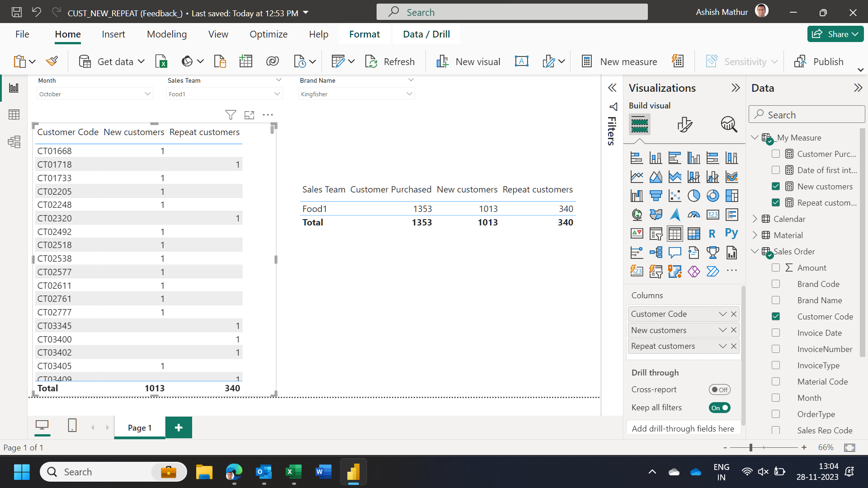Select the Pie chart visualization
Viewport: 868px width, 488px height.
[x=693, y=196]
